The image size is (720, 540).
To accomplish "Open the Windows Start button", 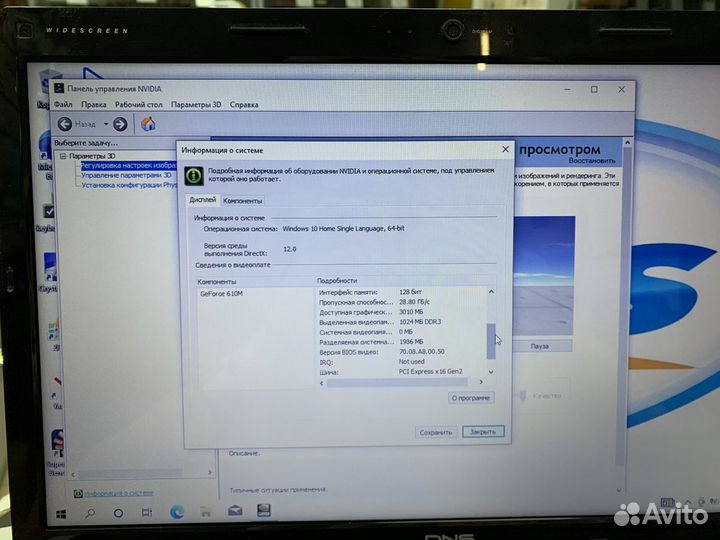I will 61,514.
